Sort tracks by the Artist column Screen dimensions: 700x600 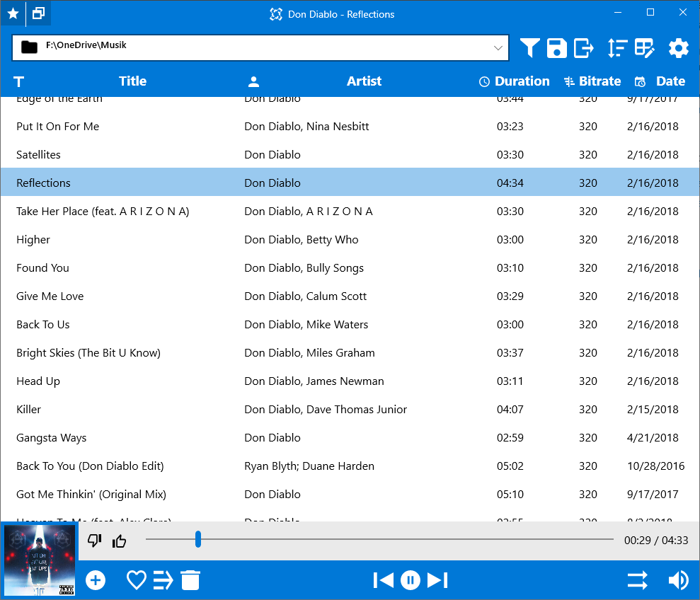[364, 81]
